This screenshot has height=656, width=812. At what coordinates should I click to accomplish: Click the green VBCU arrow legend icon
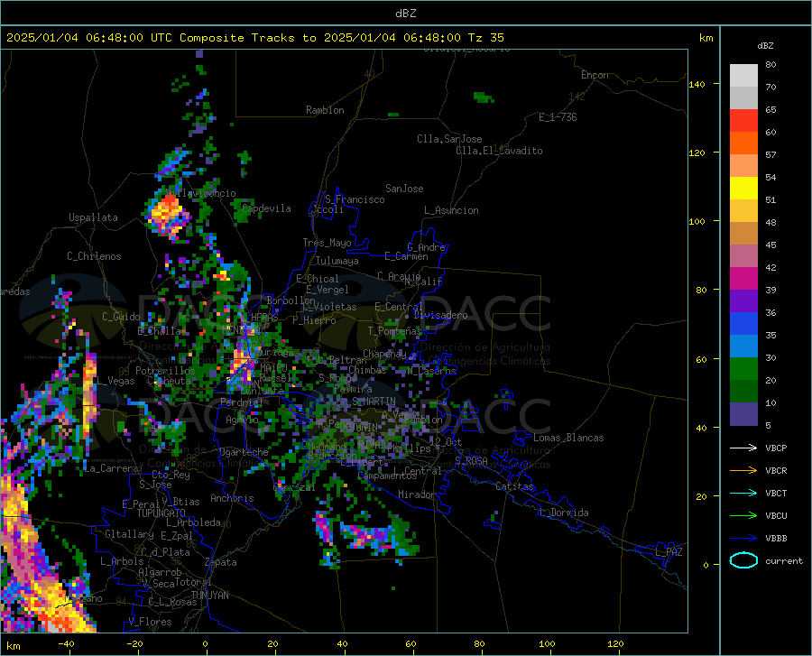743,516
